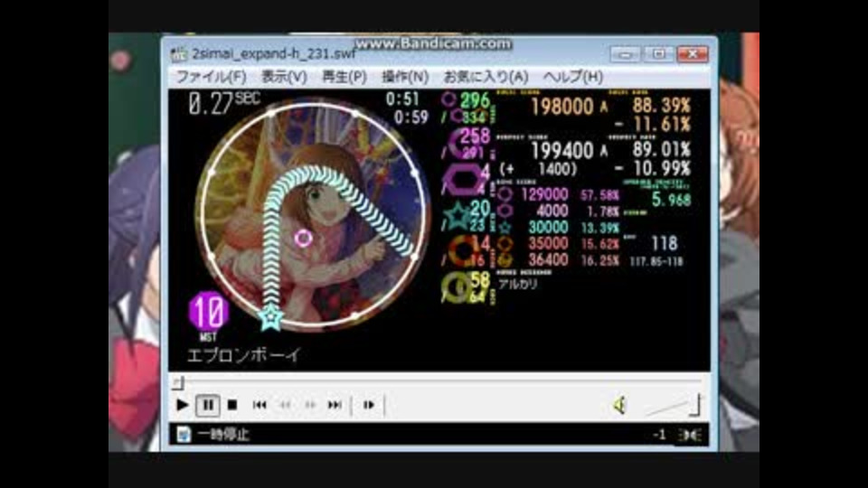
Task: Click the 129000 tap score
Action: point(544,195)
